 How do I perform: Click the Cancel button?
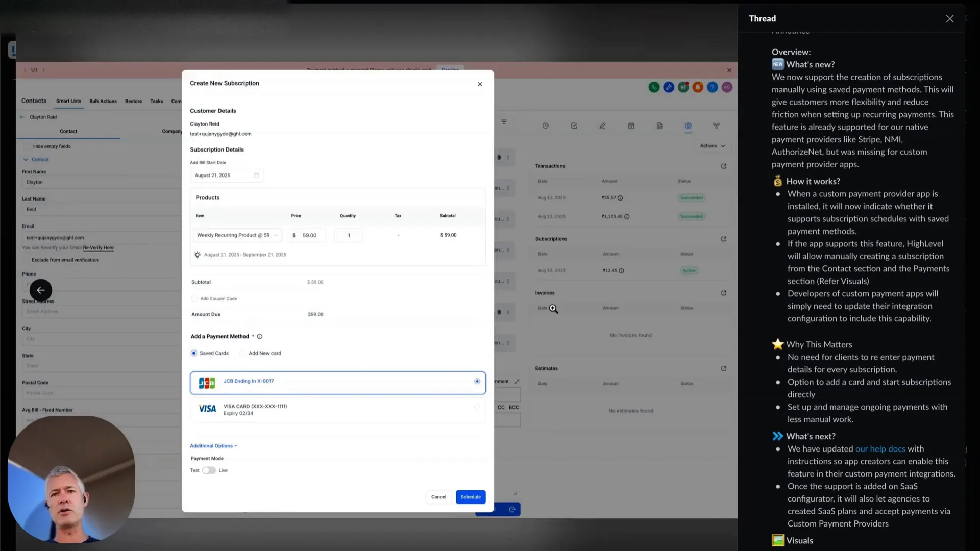tap(438, 497)
